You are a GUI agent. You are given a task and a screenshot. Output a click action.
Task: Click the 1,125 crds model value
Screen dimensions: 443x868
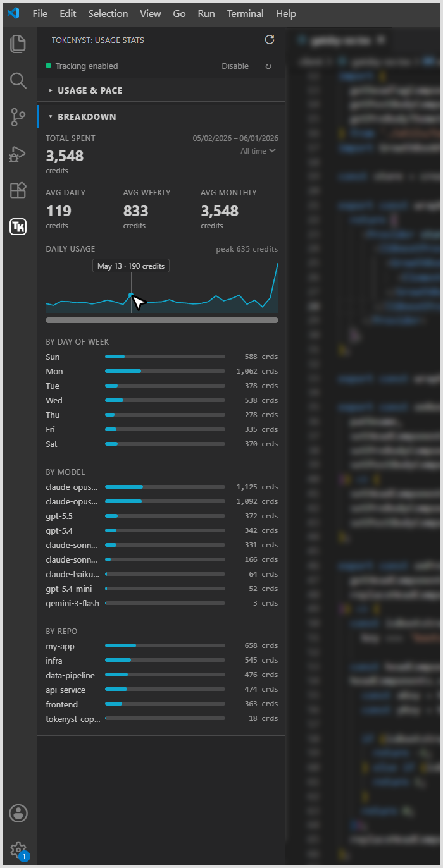coord(257,487)
